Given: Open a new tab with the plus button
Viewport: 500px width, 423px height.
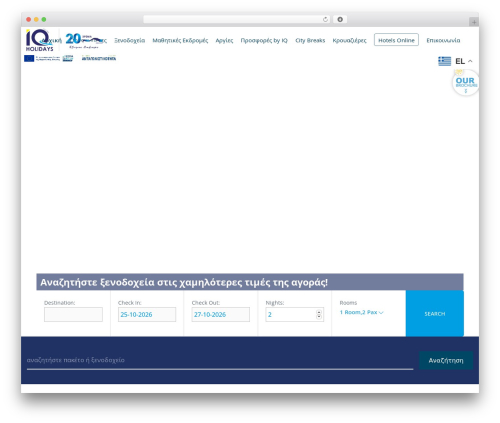Looking at the screenshot, I should (474, 22).
